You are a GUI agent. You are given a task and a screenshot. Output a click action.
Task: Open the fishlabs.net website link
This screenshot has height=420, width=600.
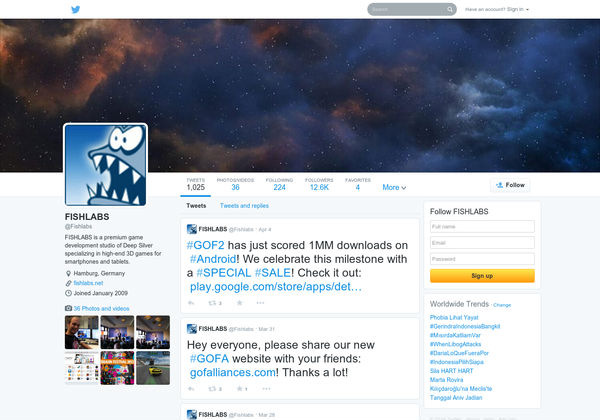(88, 283)
